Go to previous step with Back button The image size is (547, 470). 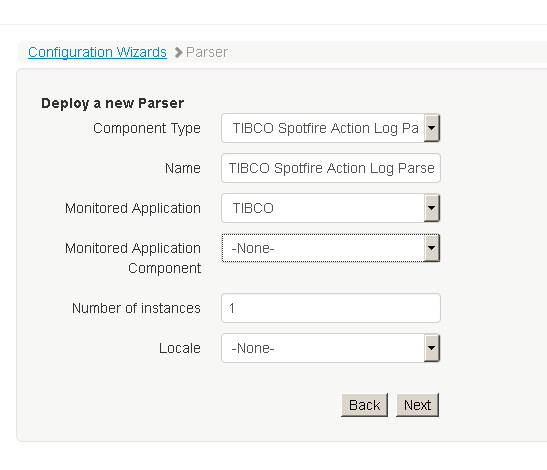tap(365, 405)
